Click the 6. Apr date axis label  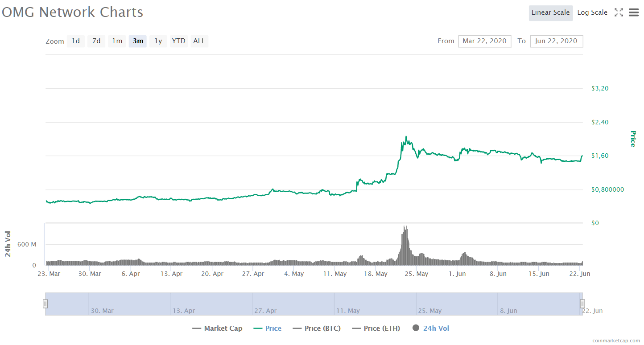click(x=131, y=274)
